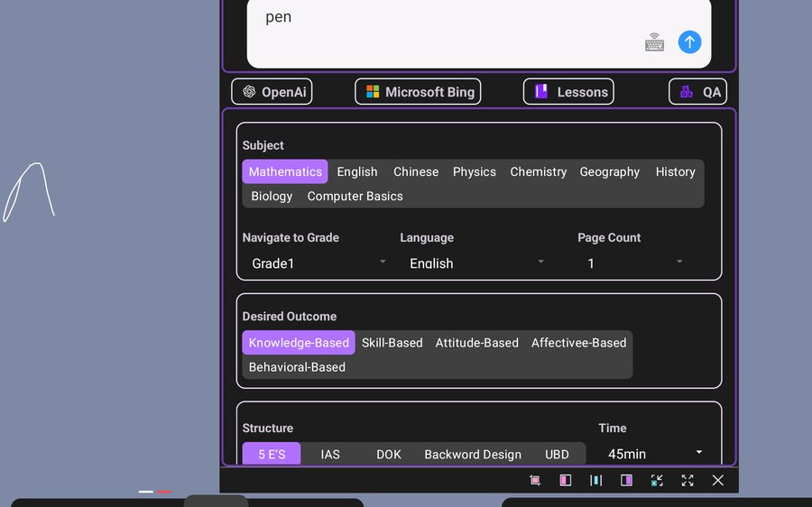Select the IAS structure
Image resolution: width=812 pixels, height=507 pixels.
330,454
